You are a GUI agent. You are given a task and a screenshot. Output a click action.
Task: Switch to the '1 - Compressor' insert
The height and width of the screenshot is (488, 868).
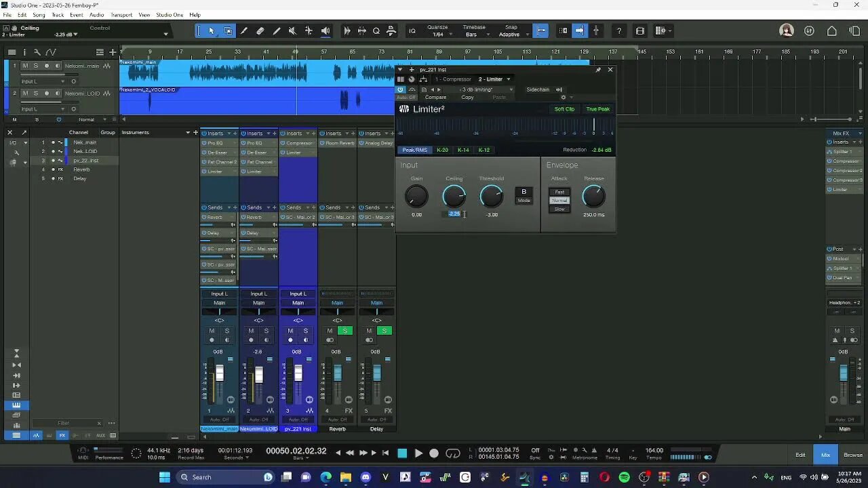click(453, 79)
